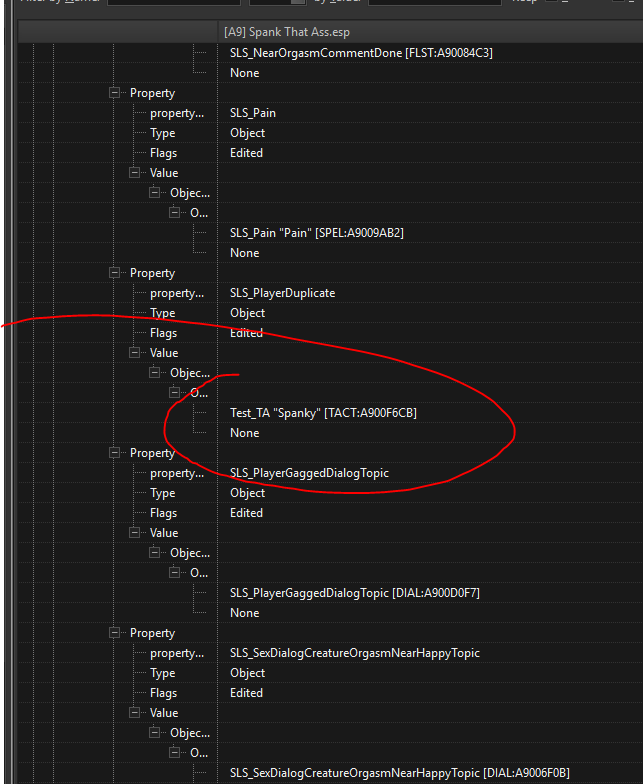
Task: Click the Object type value under SLS_PlayerDuplicate
Action: click(248, 312)
